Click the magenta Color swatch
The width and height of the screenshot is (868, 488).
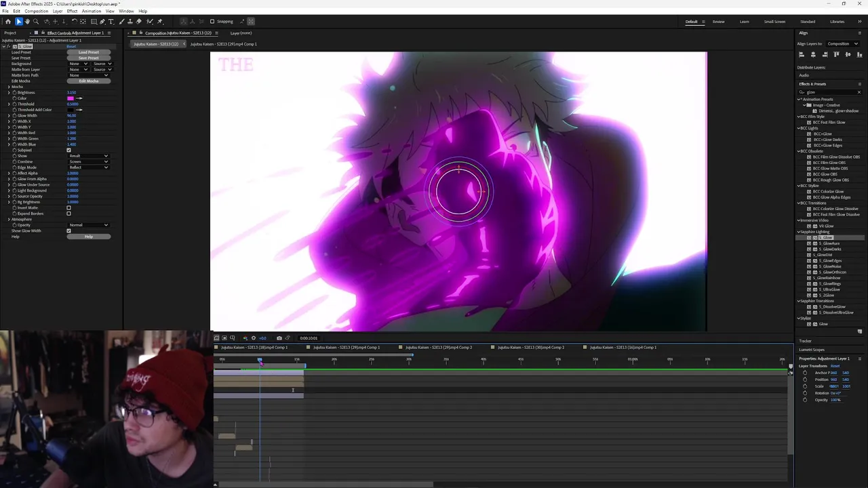(x=71, y=98)
